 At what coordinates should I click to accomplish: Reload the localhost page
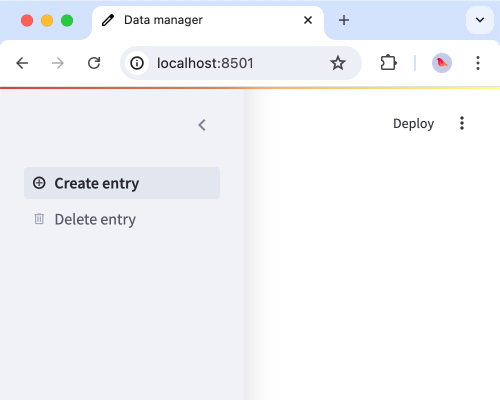tap(94, 63)
